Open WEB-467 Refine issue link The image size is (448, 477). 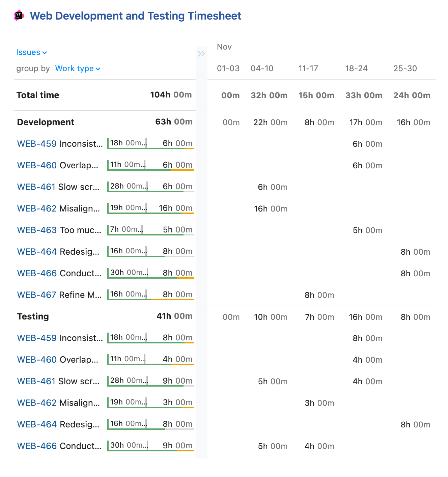pyautogui.click(x=36, y=295)
